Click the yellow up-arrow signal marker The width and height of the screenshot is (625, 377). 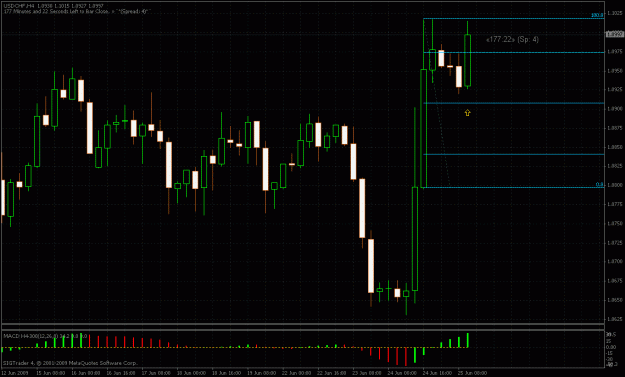[x=468, y=113]
